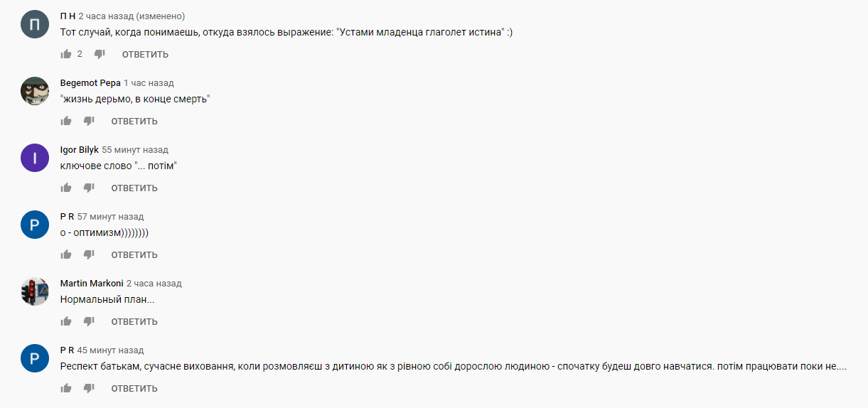Click Martin Markoni's traffic light avatar
Image resolution: width=868 pixels, height=408 pixels.
[35, 291]
